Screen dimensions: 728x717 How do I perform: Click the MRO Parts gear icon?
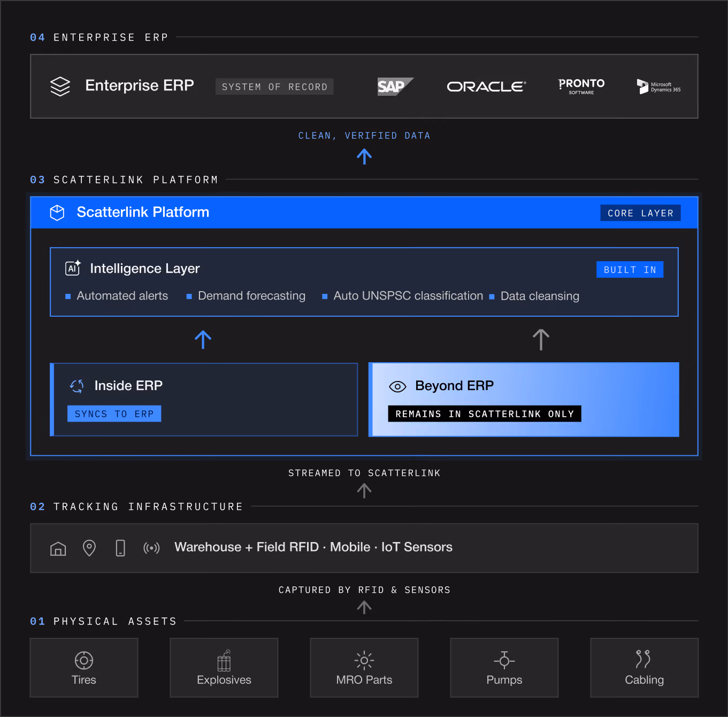click(364, 660)
